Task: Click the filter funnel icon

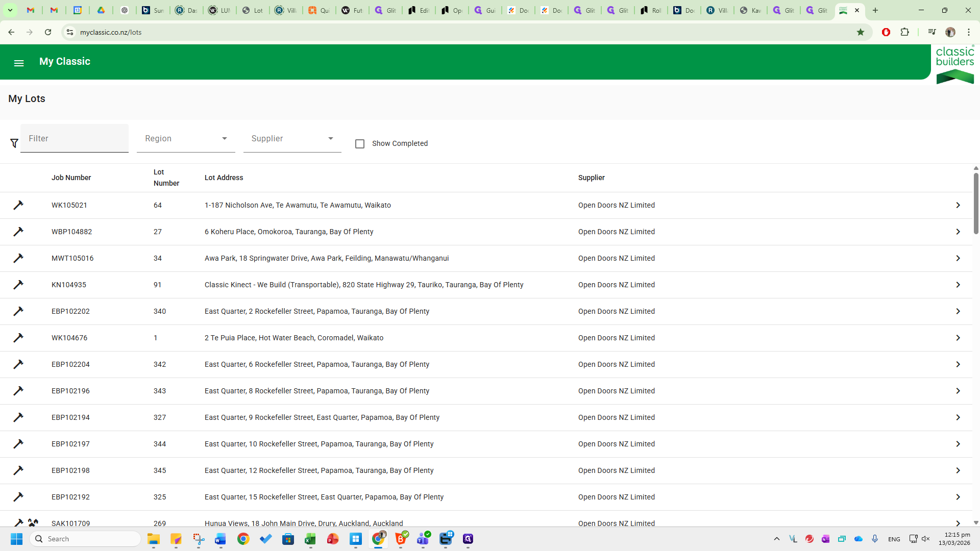Action: (14, 143)
